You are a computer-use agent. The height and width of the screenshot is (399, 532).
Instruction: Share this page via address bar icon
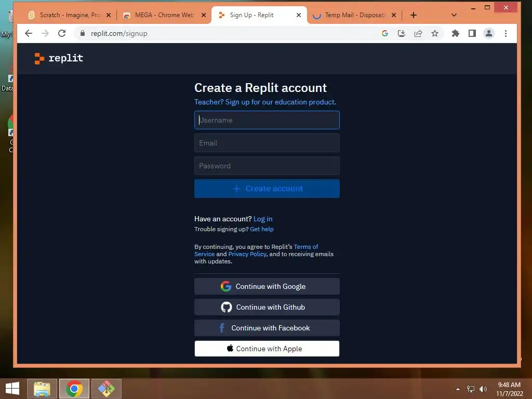tap(418, 33)
